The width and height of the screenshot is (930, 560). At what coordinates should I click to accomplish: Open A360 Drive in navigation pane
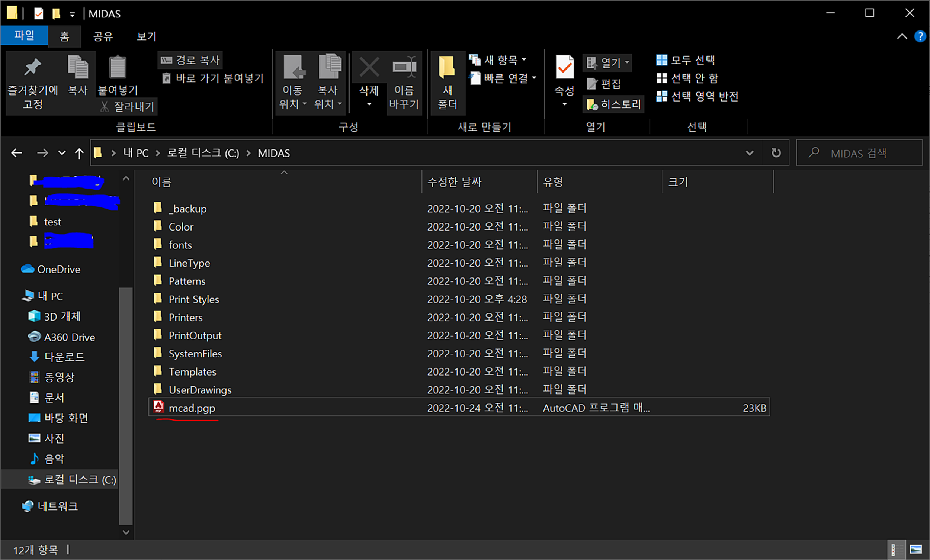61,337
